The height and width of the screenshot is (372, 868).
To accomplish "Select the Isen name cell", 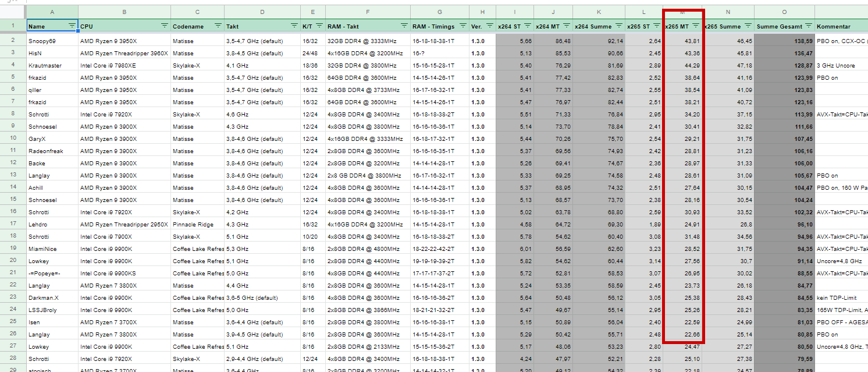I will point(52,322).
